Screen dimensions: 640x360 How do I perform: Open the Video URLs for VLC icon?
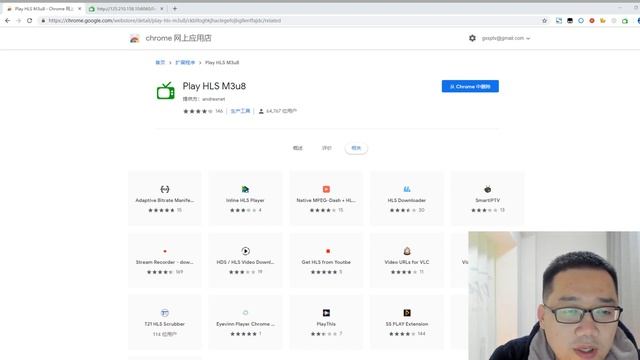[407, 251]
